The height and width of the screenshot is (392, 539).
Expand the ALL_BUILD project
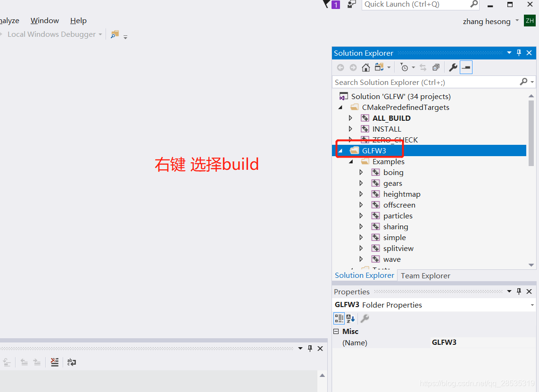(x=350, y=118)
